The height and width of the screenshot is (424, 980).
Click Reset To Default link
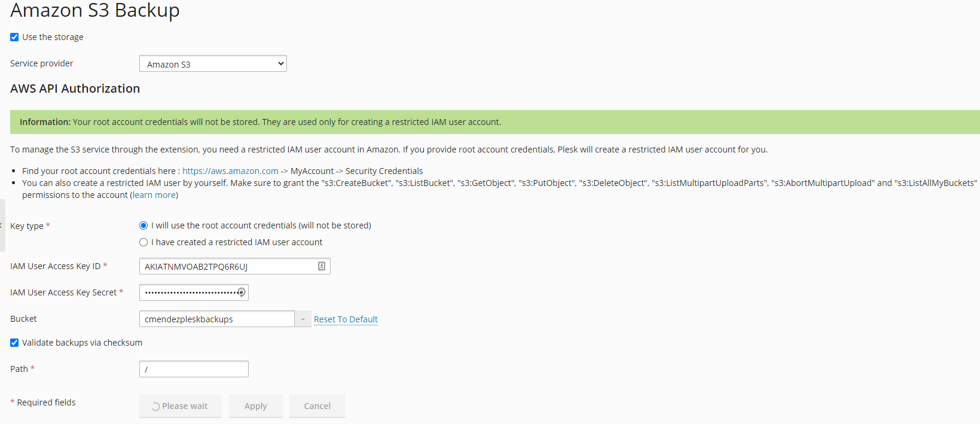(x=346, y=319)
